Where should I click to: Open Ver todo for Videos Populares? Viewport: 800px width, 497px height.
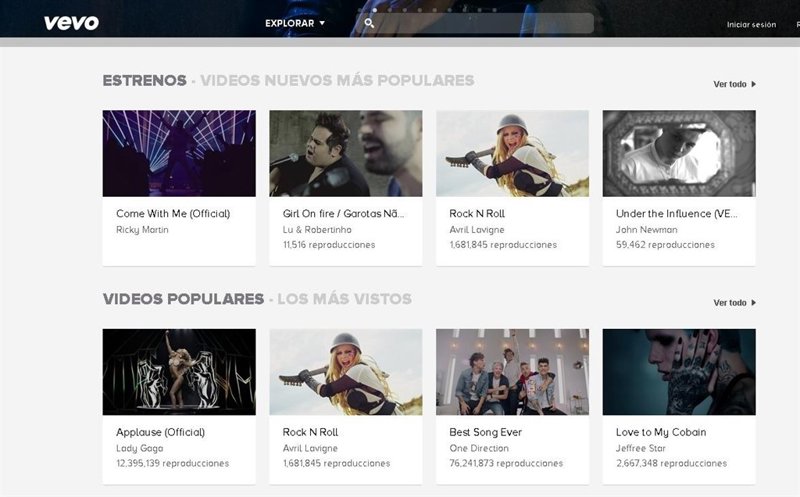coord(734,302)
